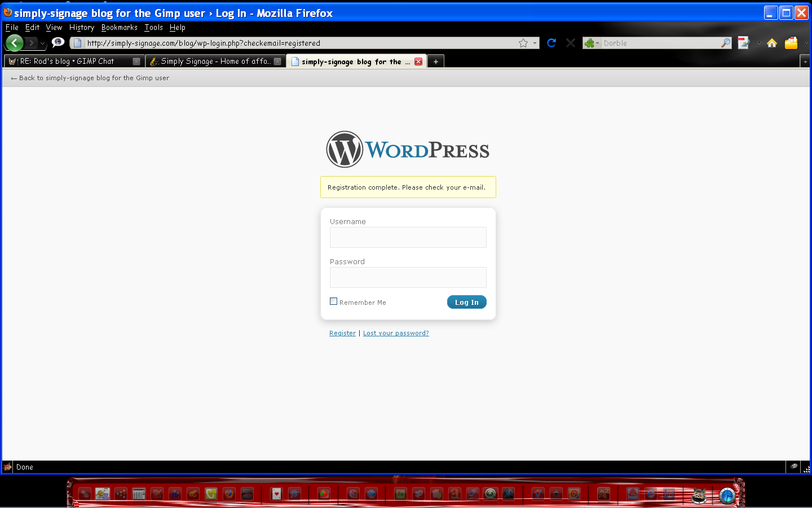
Task: Click the Registration complete notice text
Action: 407,187
